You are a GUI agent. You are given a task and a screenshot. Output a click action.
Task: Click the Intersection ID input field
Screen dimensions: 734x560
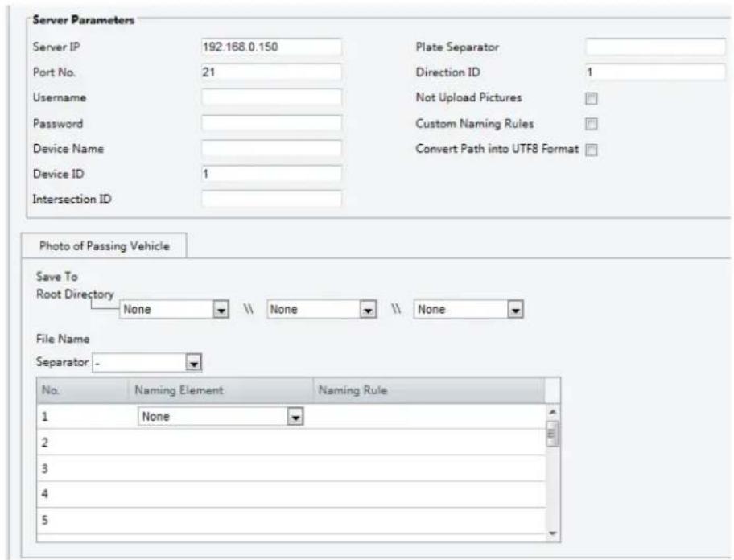tap(271, 199)
